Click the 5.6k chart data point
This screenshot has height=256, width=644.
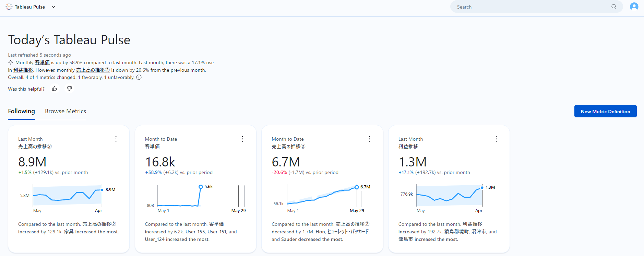pos(201,187)
